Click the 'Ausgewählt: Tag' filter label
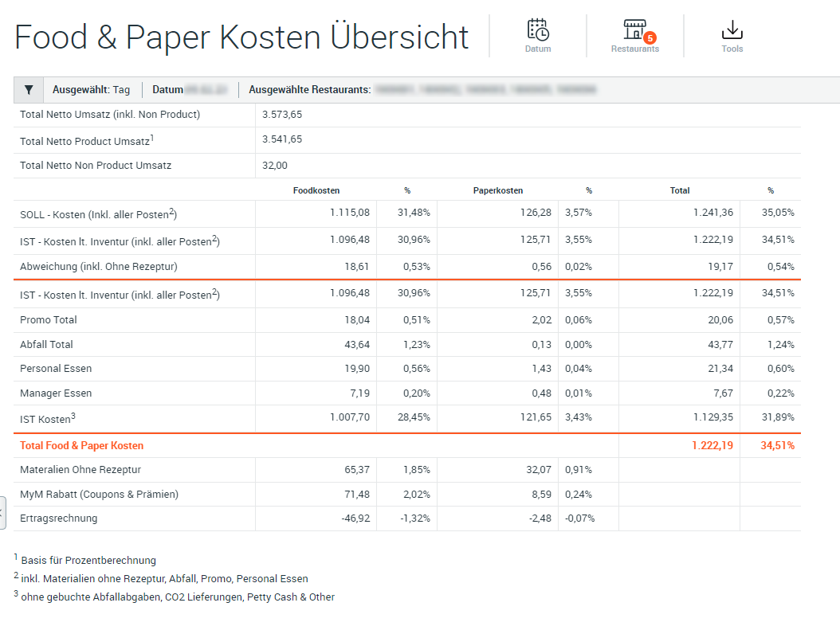This screenshot has height=630, width=840. 91,90
